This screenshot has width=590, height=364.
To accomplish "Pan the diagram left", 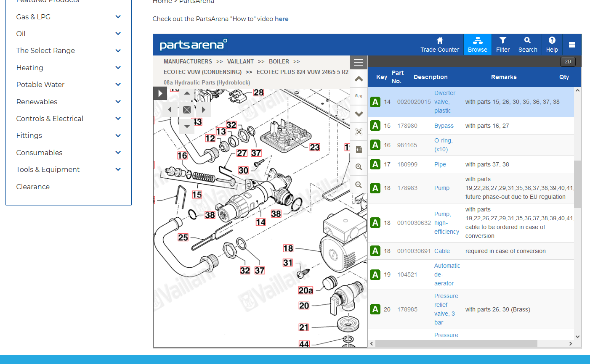I will coord(170,110).
